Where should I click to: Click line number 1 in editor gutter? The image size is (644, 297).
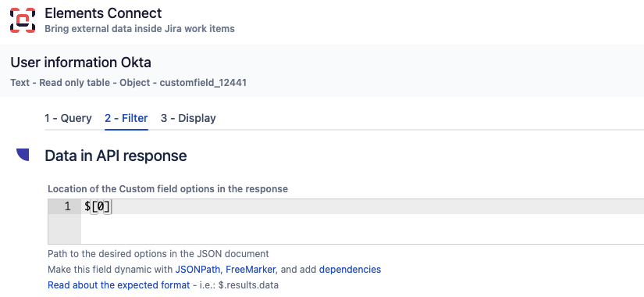pos(68,206)
